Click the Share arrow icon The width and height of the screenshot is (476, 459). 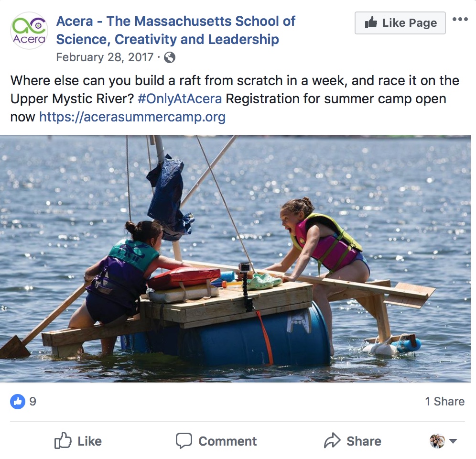coord(332,441)
